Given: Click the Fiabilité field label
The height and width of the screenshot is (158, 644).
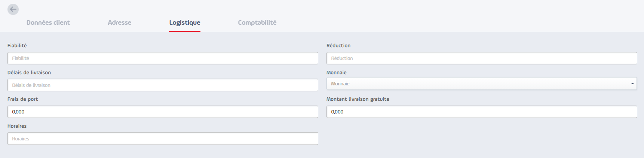Looking at the screenshot, I should 17,46.
